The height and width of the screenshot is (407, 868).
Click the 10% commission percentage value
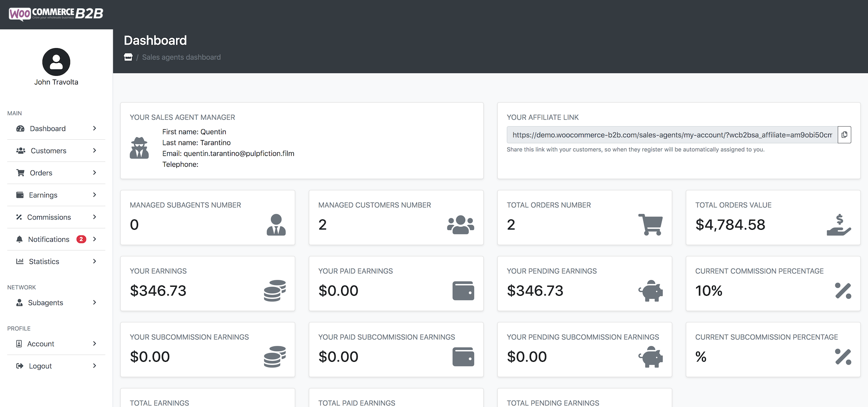tap(709, 291)
